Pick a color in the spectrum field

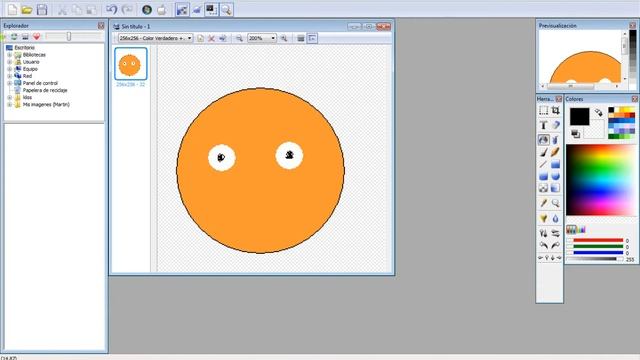click(601, 180)
